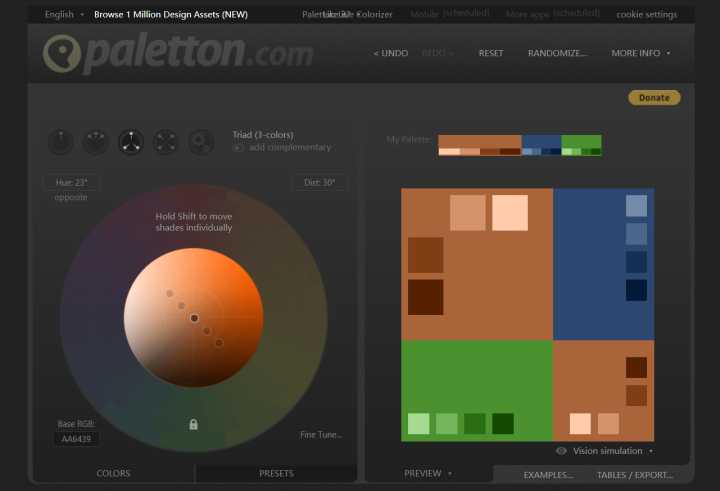Select the darkest brown swatch in large brown panel

click(426, 297)
